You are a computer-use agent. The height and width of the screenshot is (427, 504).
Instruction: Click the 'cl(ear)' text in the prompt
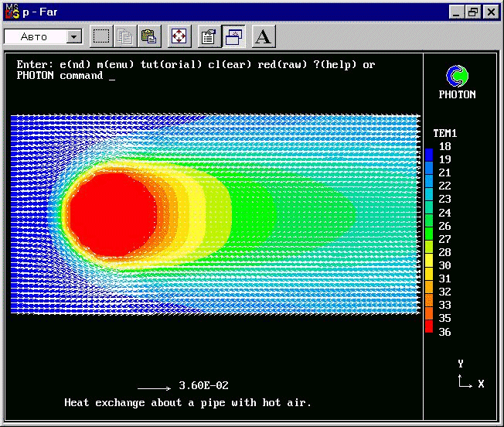pyautogui.click(x=230, y=65)
